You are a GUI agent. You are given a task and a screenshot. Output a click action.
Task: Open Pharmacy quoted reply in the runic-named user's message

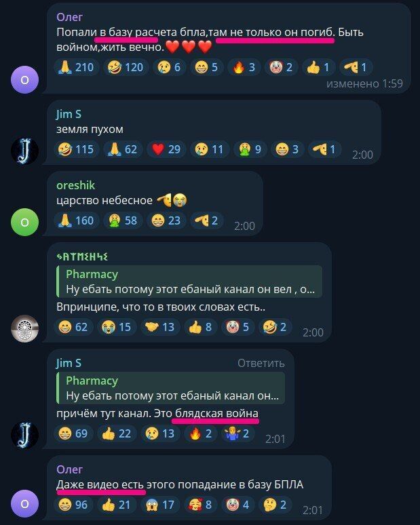(189, 281)
